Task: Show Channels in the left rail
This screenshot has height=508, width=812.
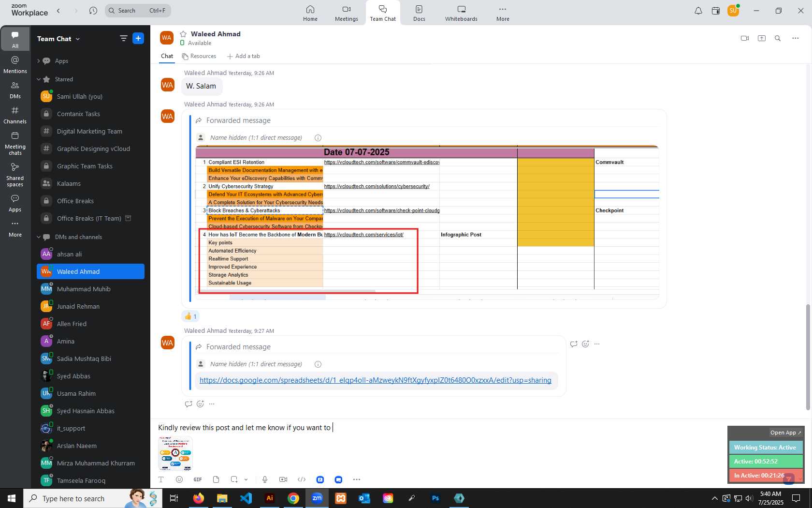Action: (15, 115)
